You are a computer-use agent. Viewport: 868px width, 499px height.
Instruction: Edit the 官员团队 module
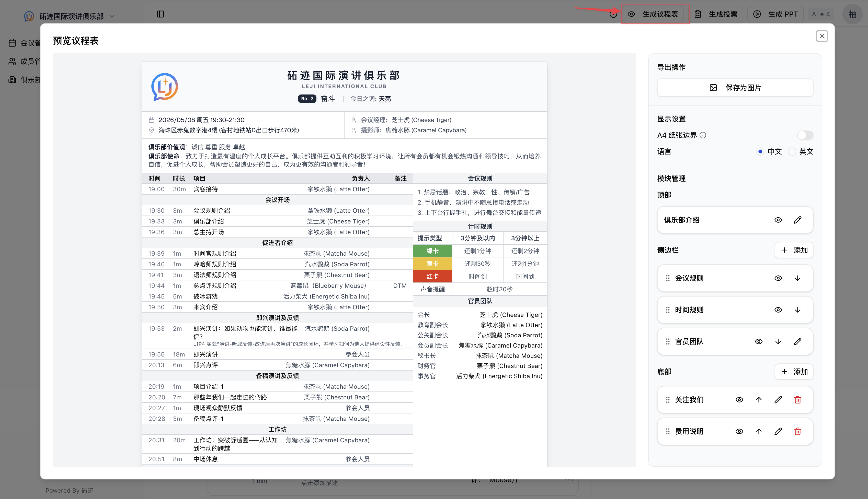point(797,341)
